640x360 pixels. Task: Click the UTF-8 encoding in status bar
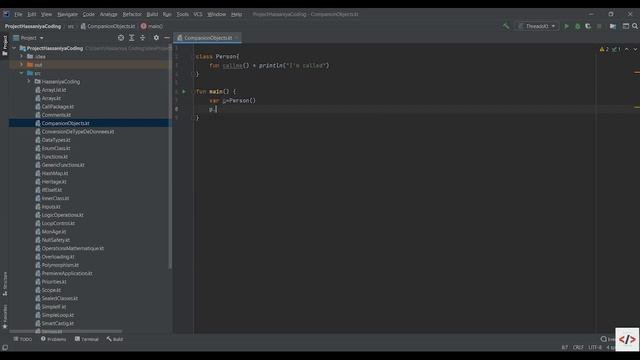tap(595, 347)
